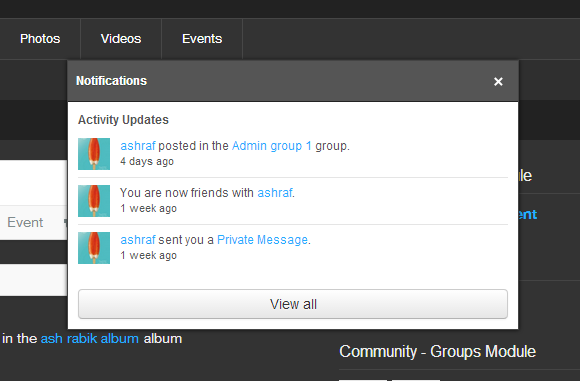The height and width of the screenshot is (381, 580).
Task: Open the ash rabik album link
Action: tap(90, 338)
